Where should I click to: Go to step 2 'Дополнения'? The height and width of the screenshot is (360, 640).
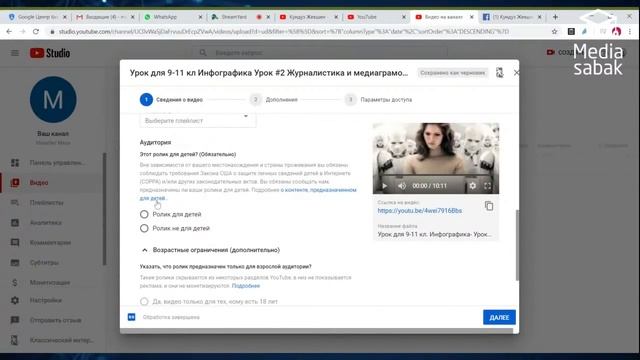pyautogui.click(x=273, y=100)
